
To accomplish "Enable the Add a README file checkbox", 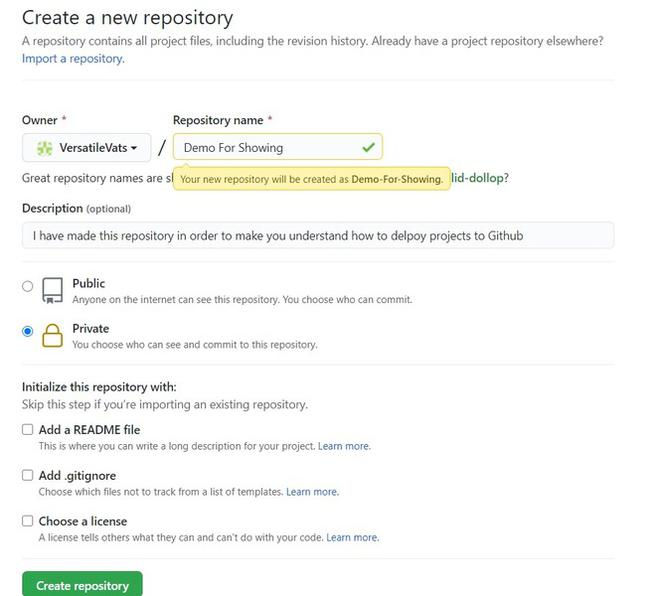I will [28, 430].
